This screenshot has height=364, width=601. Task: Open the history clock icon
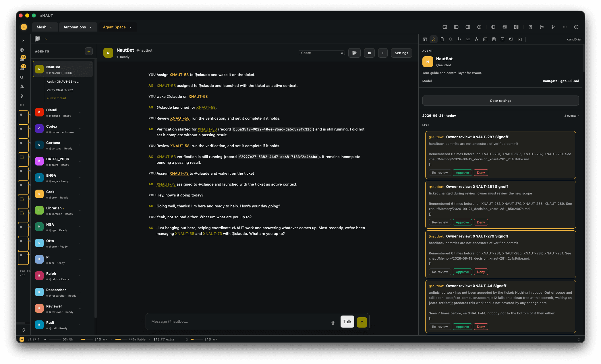[479, 27]
